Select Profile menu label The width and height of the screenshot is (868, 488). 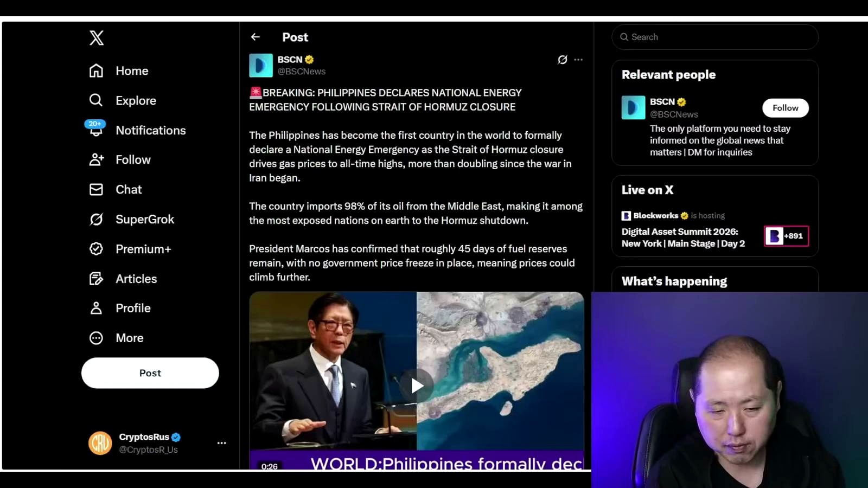coord(133,308)
